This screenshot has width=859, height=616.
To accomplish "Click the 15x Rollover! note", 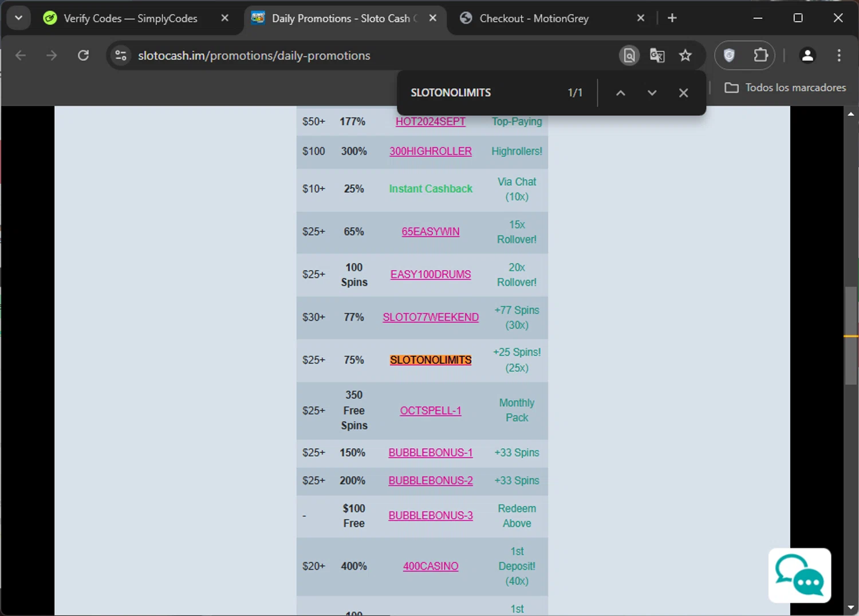I will click(517, 232).
